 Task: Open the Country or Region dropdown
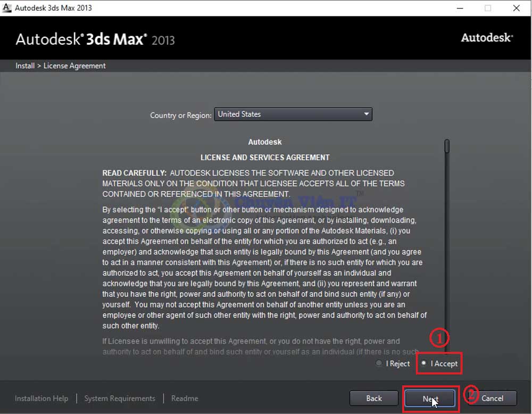pos(293,114)
